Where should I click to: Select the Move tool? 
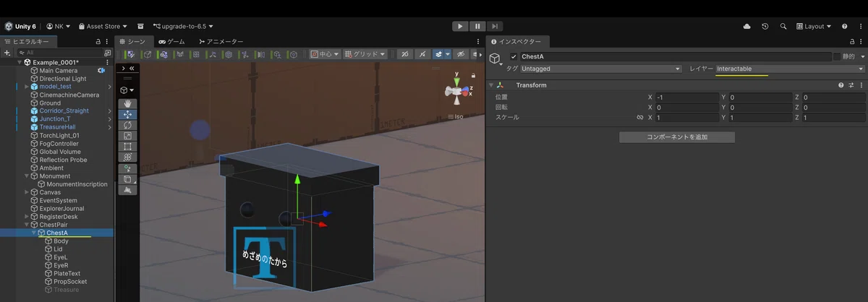pyautogui.click(x=127, y=114)
